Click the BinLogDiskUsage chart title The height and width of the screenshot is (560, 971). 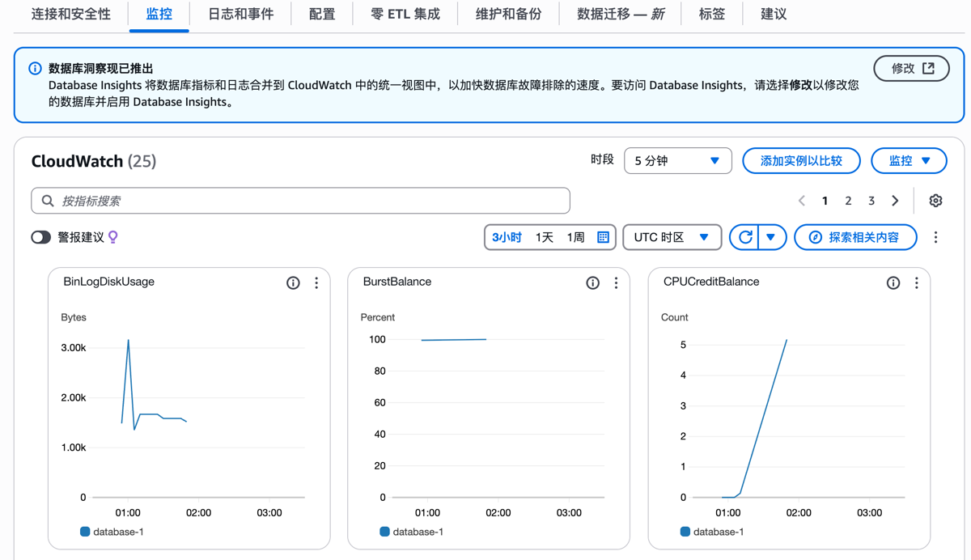(108, 282)
